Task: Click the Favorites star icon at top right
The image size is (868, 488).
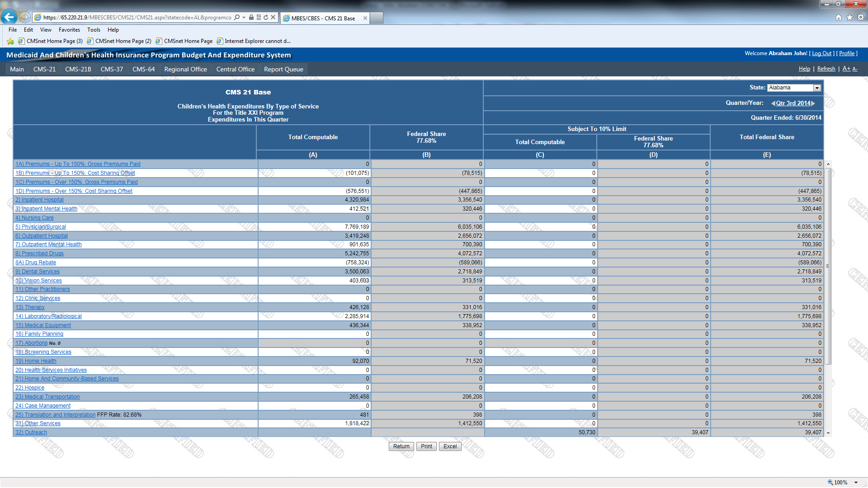Action: pos(849,18)
